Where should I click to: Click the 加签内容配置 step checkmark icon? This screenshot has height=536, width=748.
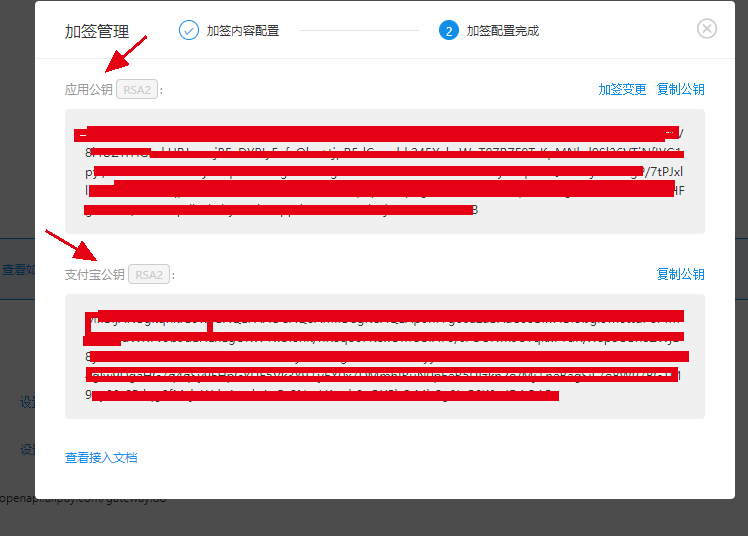[189, 31]
